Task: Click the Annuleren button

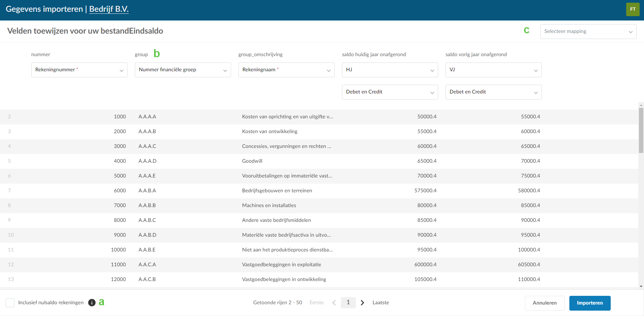Action: [x=545, y=303]
